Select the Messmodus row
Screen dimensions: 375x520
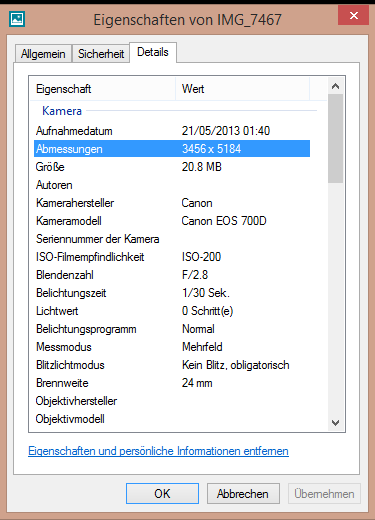coord(172,347)
